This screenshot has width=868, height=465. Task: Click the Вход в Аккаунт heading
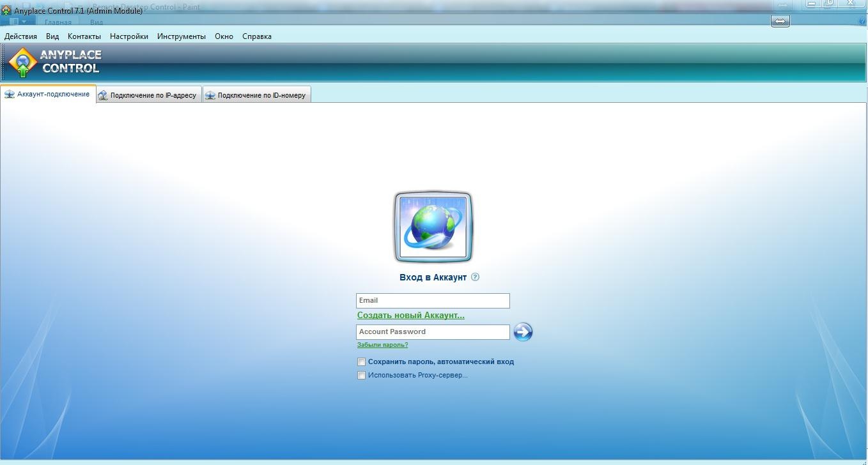[433, 277]
